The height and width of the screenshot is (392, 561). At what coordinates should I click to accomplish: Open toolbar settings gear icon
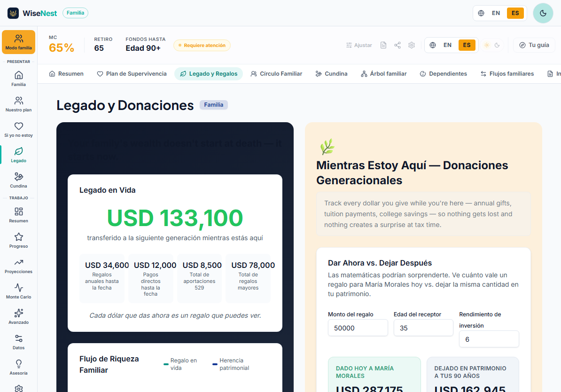click(x=412, y=45)
